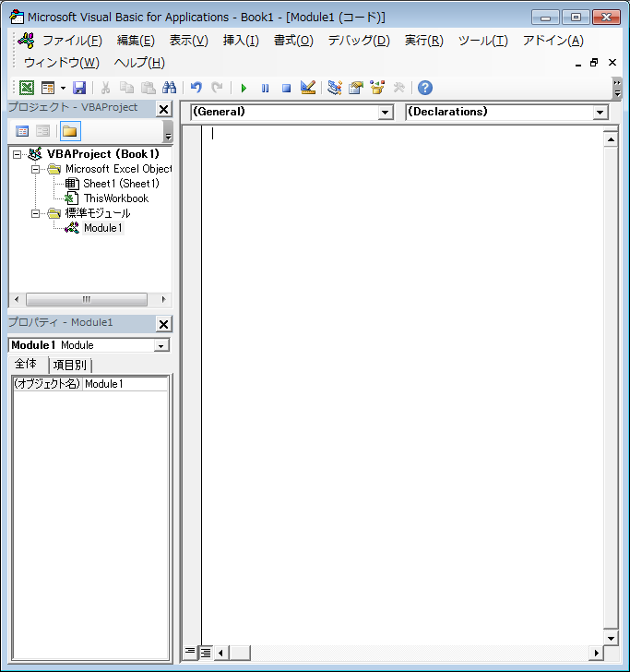Open the アドイン(A) menu
This screenshot has height=672, width=630.
tap(553, 41)
